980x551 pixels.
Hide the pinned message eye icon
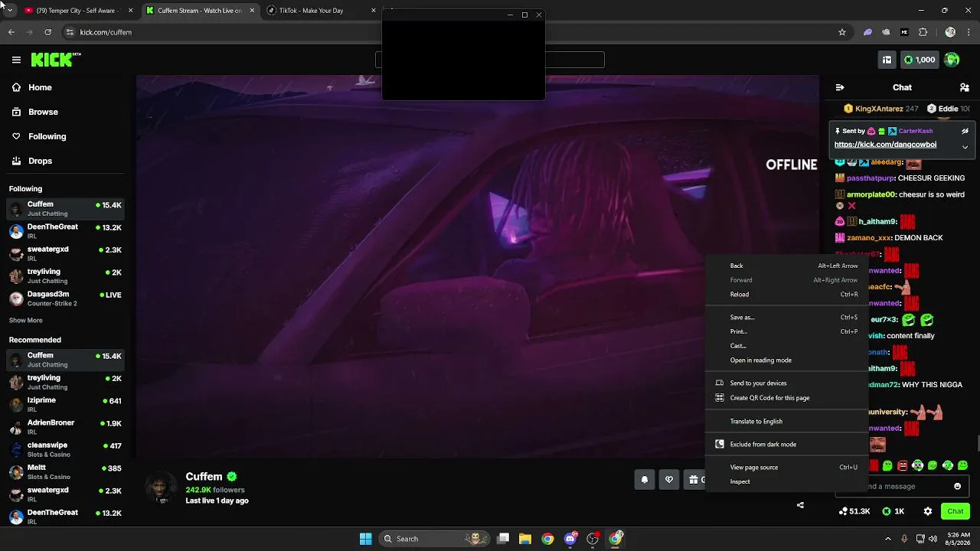pyautogui.click(x=965, y=131)
